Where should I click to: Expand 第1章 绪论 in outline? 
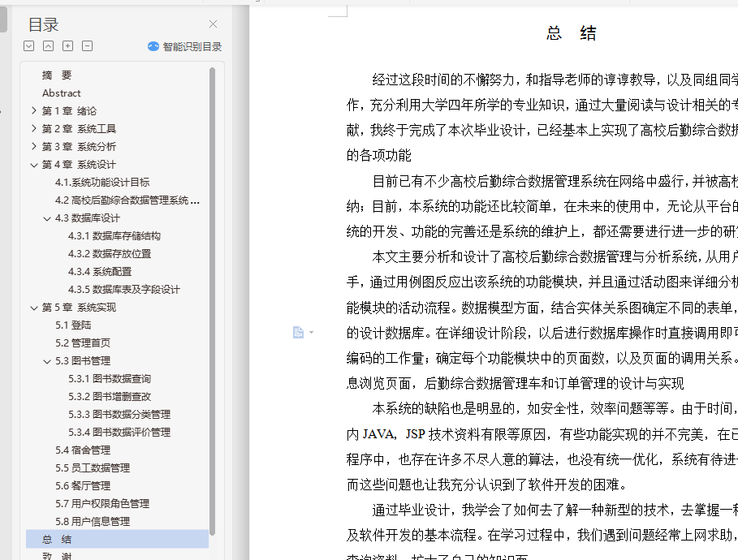[34, 110]
